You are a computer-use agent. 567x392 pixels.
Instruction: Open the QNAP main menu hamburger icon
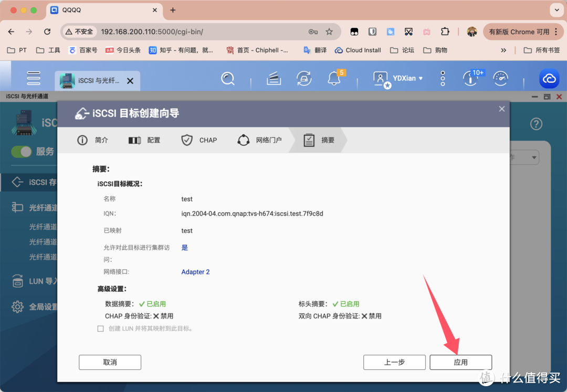[34, 78]
